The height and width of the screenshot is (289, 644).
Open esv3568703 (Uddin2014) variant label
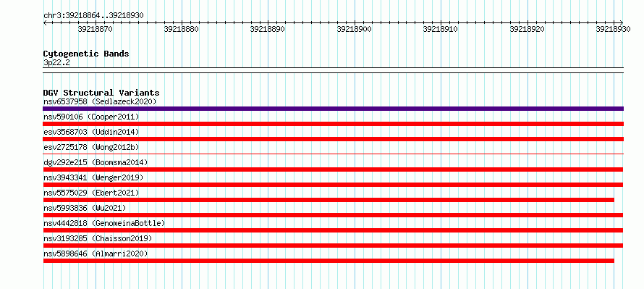pos(91,132)
